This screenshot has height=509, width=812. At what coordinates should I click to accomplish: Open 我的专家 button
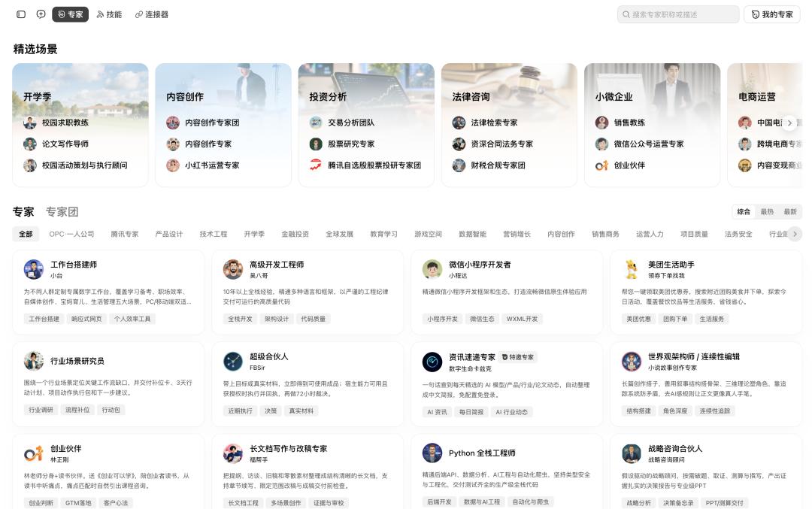tap(772, 14)
